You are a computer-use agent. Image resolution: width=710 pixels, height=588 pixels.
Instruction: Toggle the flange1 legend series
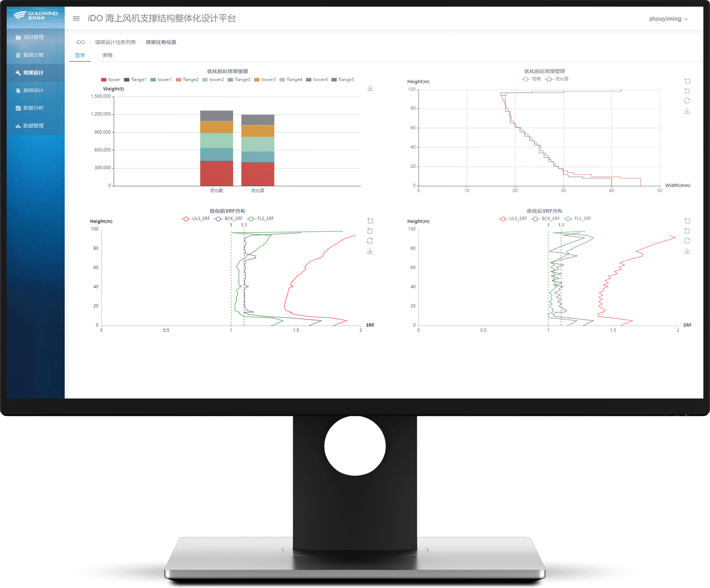[135, 80]
